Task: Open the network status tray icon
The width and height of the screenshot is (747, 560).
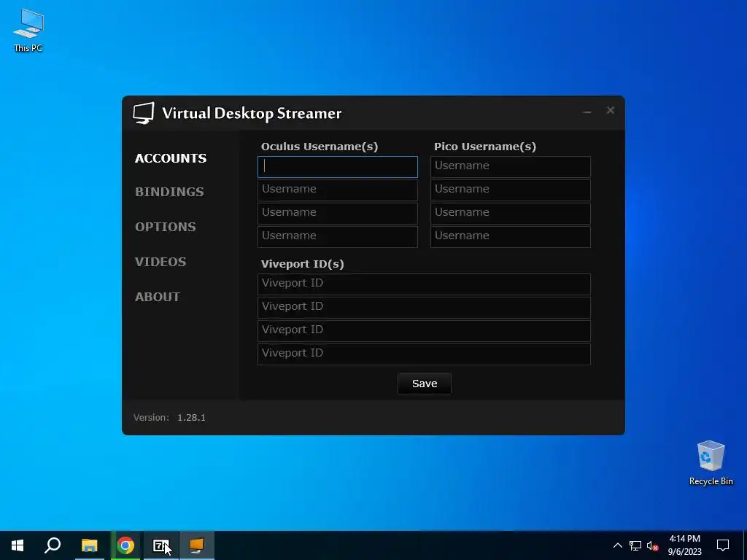Action: (x=635, y=545)
